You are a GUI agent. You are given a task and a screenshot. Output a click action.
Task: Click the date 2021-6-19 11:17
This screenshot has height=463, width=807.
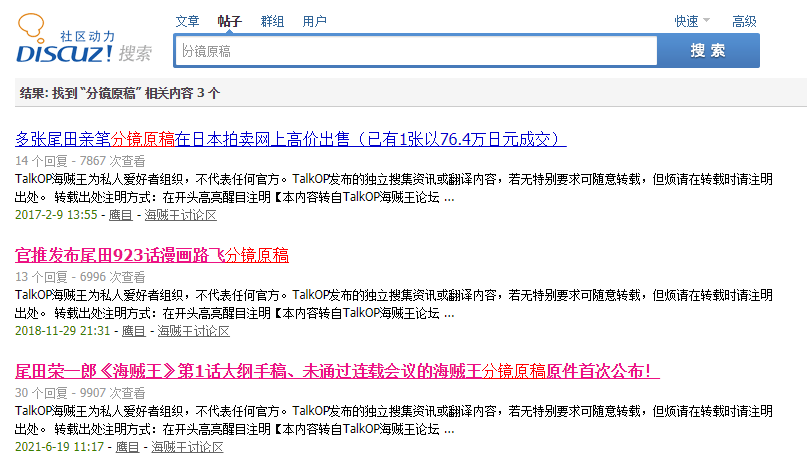point(60,447)
